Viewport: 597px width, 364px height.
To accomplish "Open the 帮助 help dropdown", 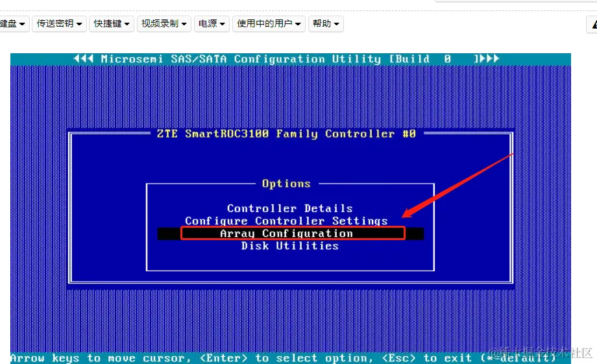I will pyautogui.click(x=326, y=23).
